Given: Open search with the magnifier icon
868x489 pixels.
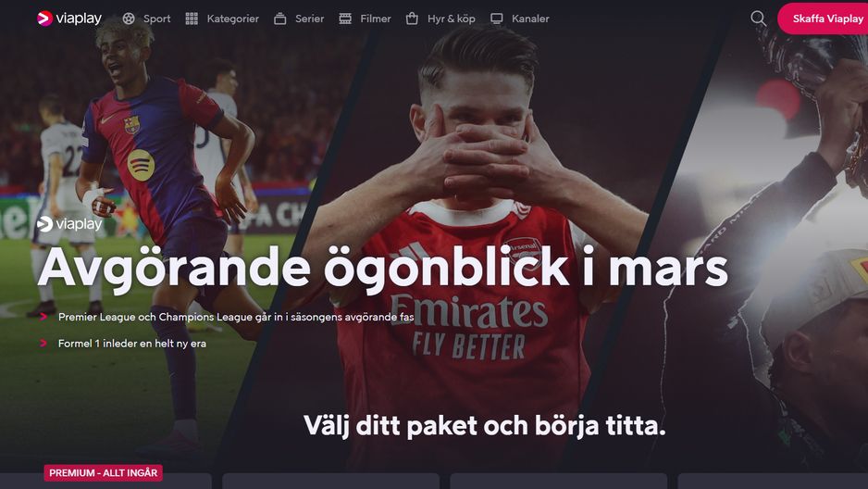Looking at the screenshot, I should [759, 19].
